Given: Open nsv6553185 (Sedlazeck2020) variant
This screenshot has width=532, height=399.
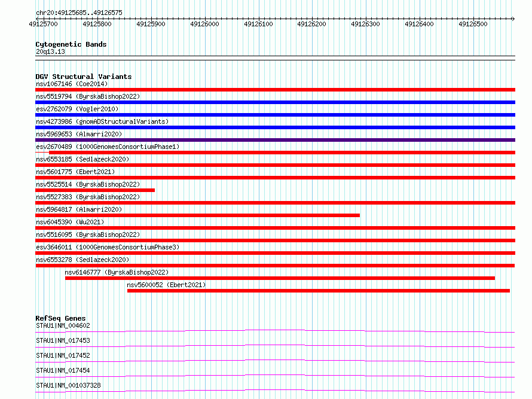Looking at the screenshot, I should pyautogui.click(x=82, y=159).
